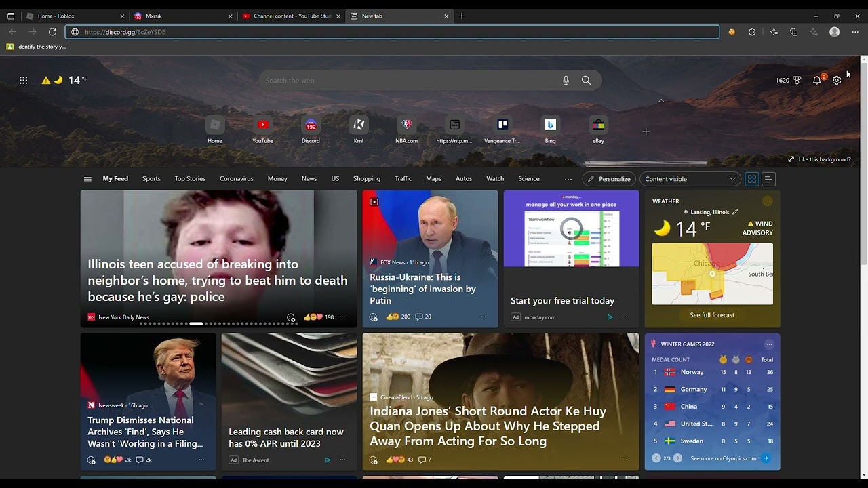Viewport: 868px width, 488px height.
Task: Open comments on Russia-Ukraine story
Action: pyautogui.click(x=423, y=317)
